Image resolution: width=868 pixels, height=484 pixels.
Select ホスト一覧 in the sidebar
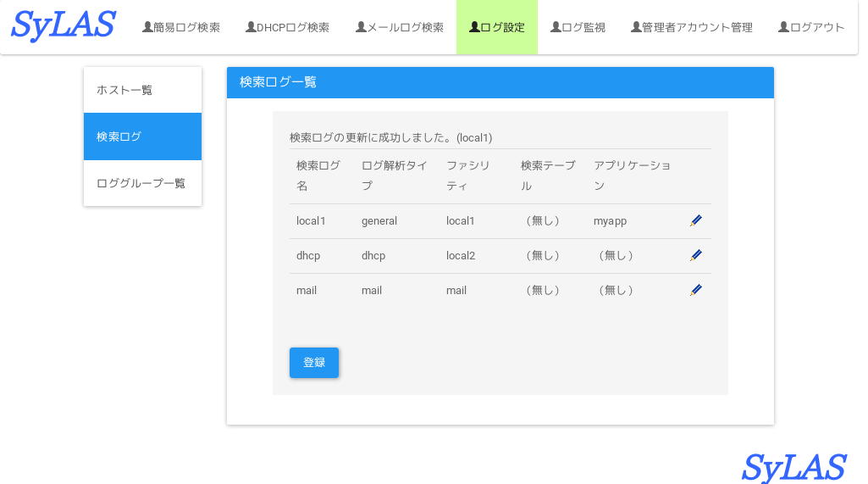pyautogui.click(x=143, y=90)
